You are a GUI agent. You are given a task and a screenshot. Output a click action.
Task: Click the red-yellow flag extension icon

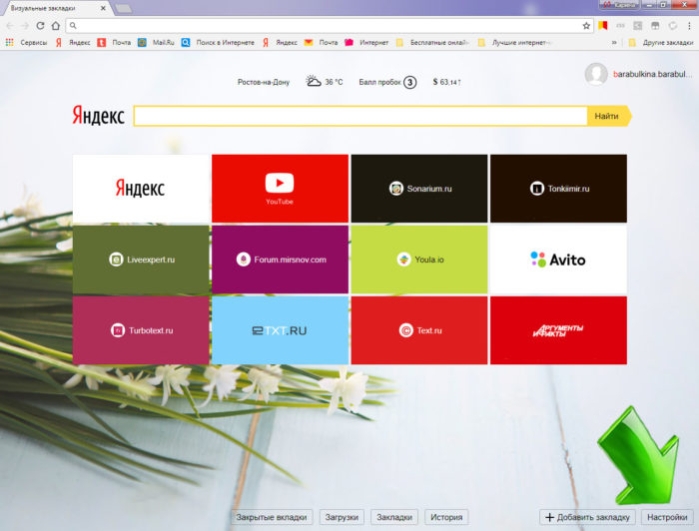click(x=603, y=25)
